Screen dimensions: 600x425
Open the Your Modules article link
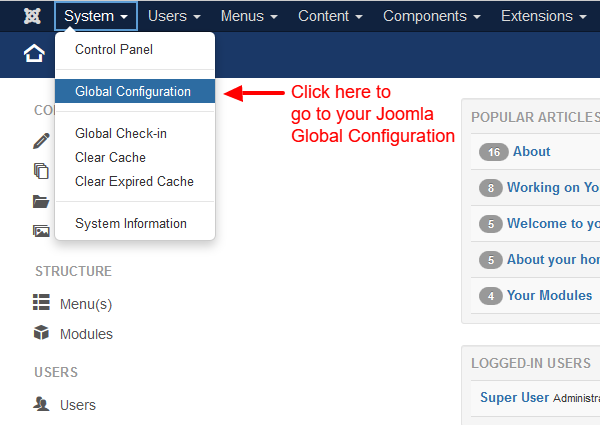(x=549, y=295)
